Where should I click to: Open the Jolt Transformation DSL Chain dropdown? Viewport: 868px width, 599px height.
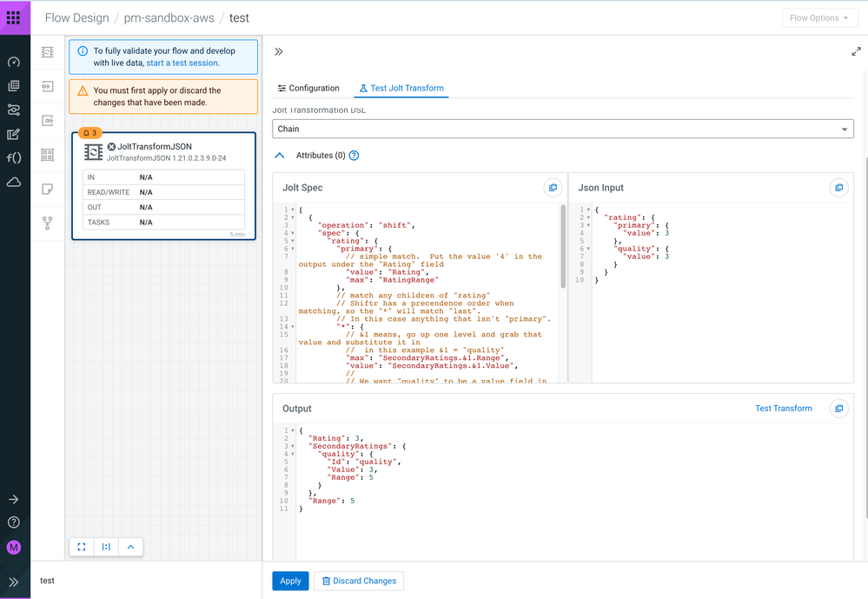(x=563, y=129)
